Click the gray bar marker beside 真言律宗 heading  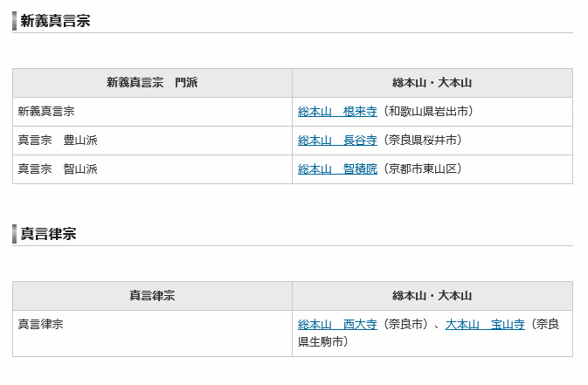(14, 234)
